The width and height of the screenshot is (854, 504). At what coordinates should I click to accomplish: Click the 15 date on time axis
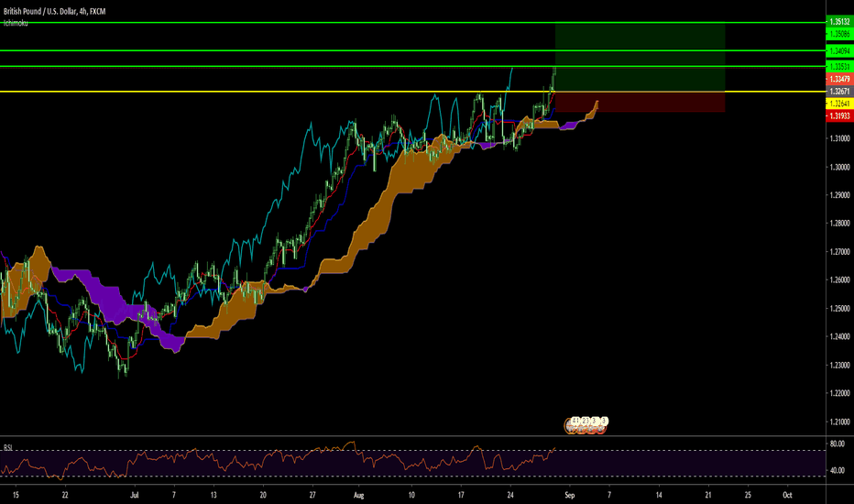16,495
